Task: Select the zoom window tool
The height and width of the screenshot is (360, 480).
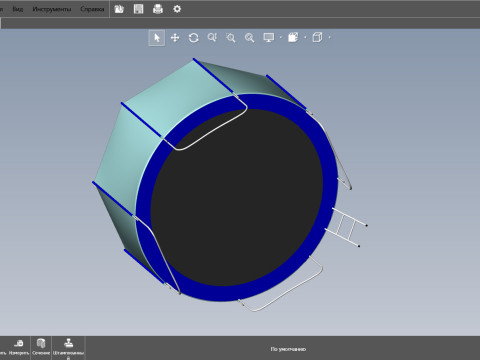Action: point(231,38)
